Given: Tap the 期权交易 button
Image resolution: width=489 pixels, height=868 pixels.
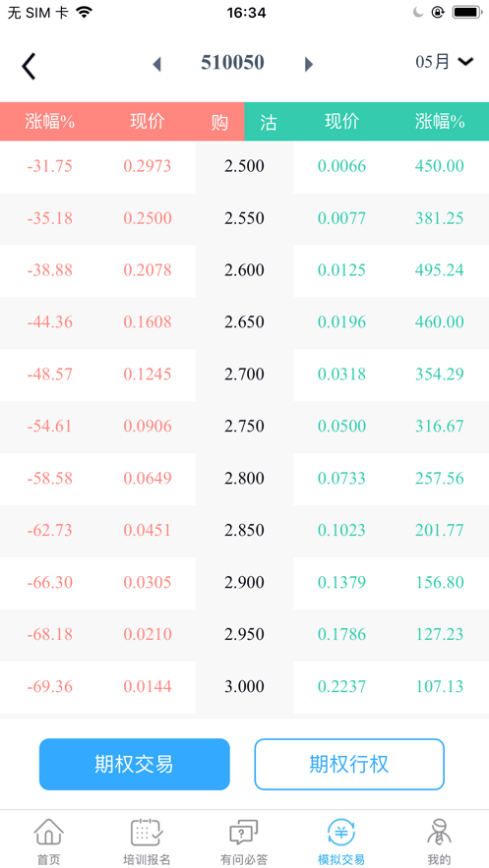Looking at the screenshot, I should pos(134,764).
